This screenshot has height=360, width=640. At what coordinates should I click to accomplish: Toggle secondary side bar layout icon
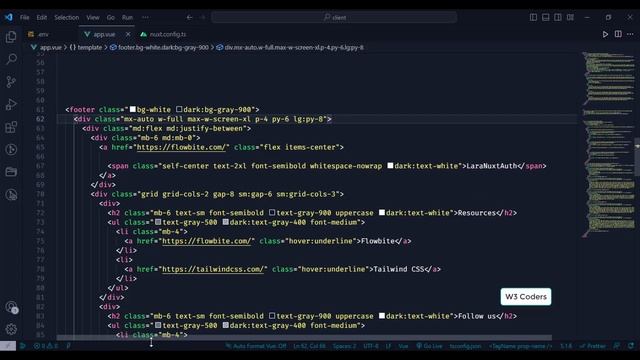558,17
